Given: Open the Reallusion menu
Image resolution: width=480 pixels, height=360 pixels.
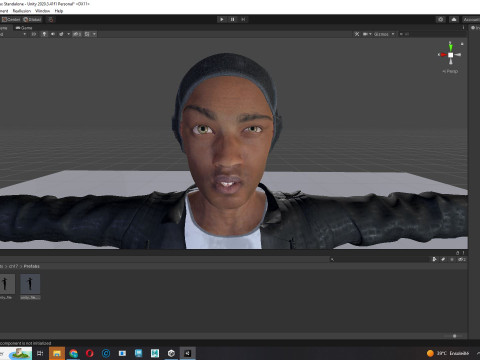Looking at the screenshot, I should click(22, 11).
